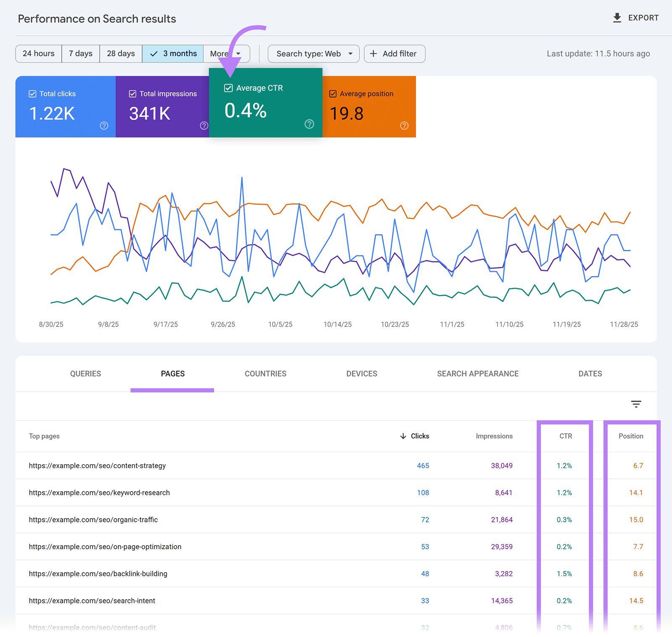Open the keyword-research page URL
Viewport: 672px width, 637px height.
[99, 492]
